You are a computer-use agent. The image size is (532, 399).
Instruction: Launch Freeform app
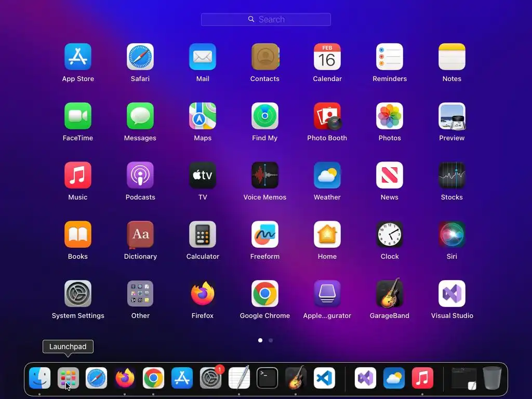[x=265, y=234]
